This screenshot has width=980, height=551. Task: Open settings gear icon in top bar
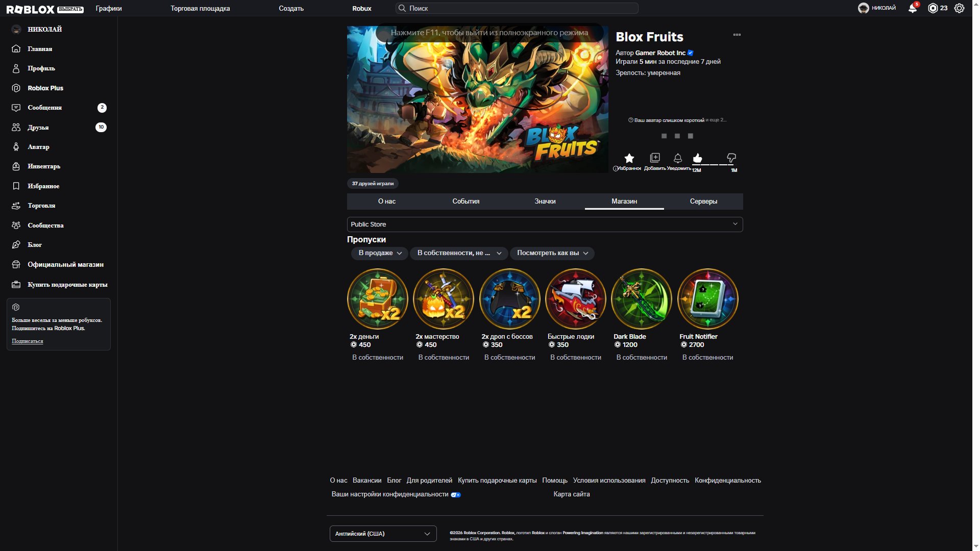point(959,8)
